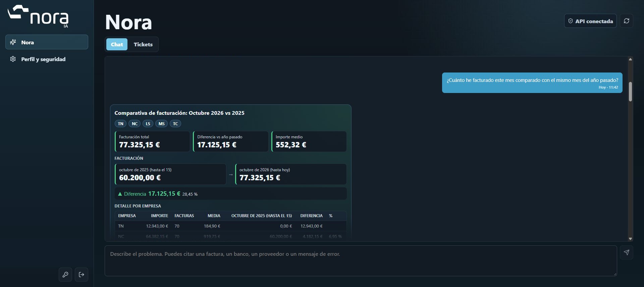Click the Nora page heading
The image size is (644, 287).
128,22
